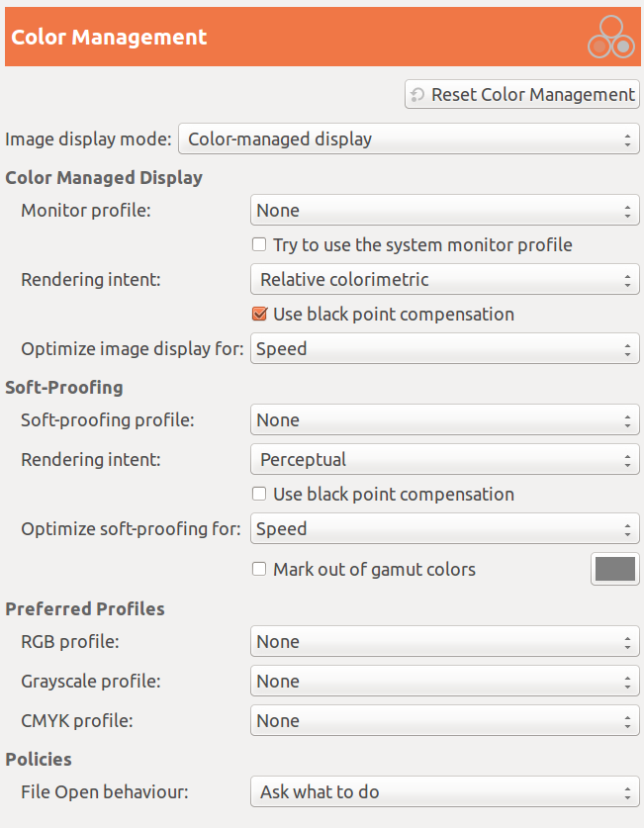Viewport: 644px width, 828px height.
Task: Click the reset arrow icon on the Reset button
Action: tap(416, 94)
